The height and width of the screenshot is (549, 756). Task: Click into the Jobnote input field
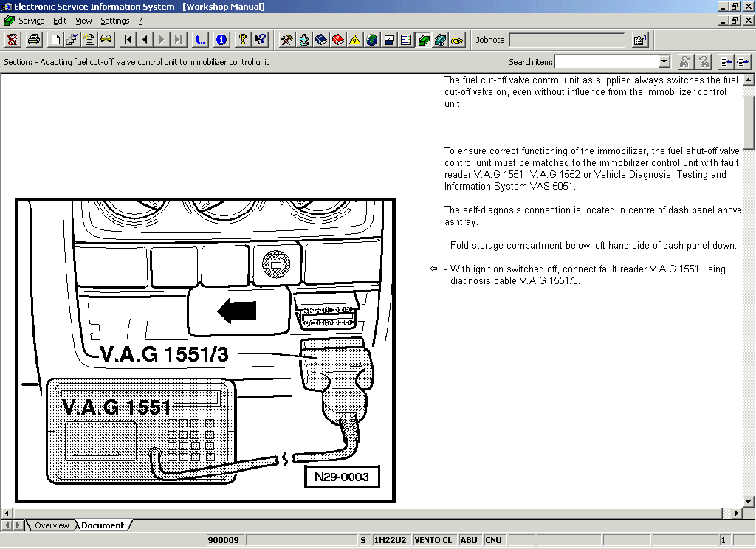click(x=566, y=40)
